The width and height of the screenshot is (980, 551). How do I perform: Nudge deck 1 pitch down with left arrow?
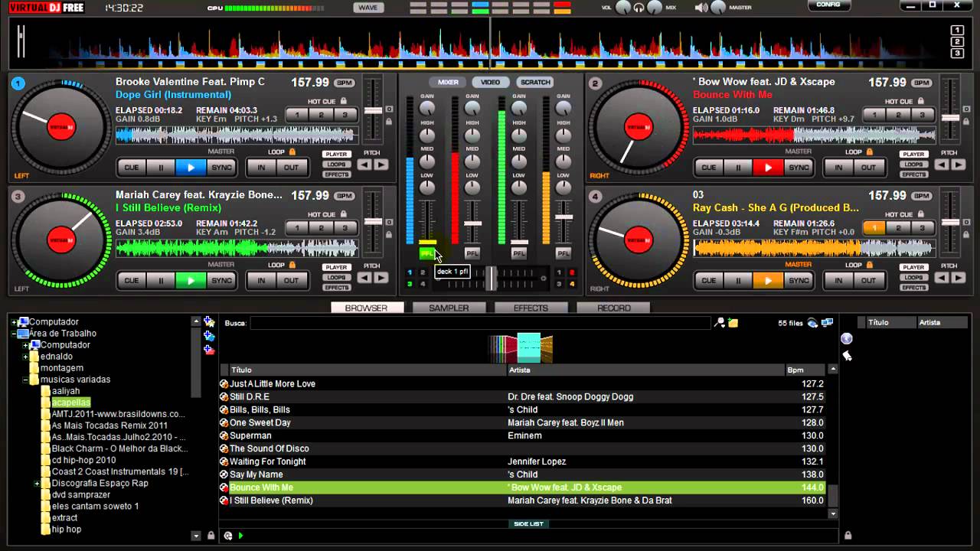[x=365, y=165]
